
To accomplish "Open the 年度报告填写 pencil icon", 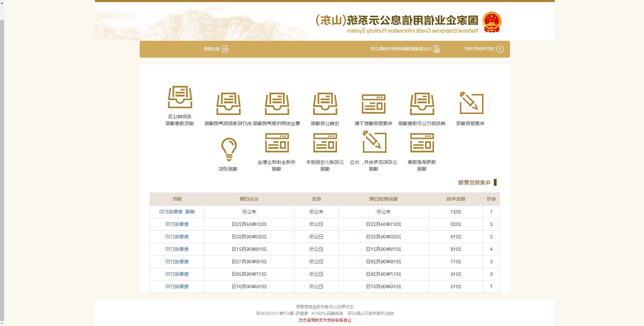I will tap(471, 103).
